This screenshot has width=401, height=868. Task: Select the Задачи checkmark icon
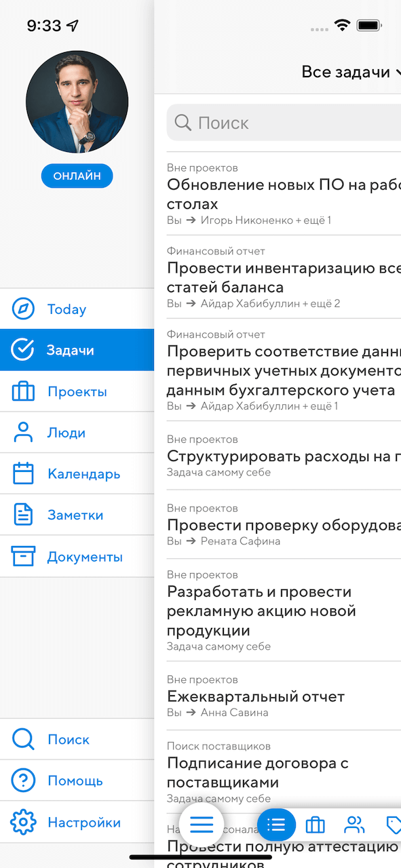tap(23, 350)
